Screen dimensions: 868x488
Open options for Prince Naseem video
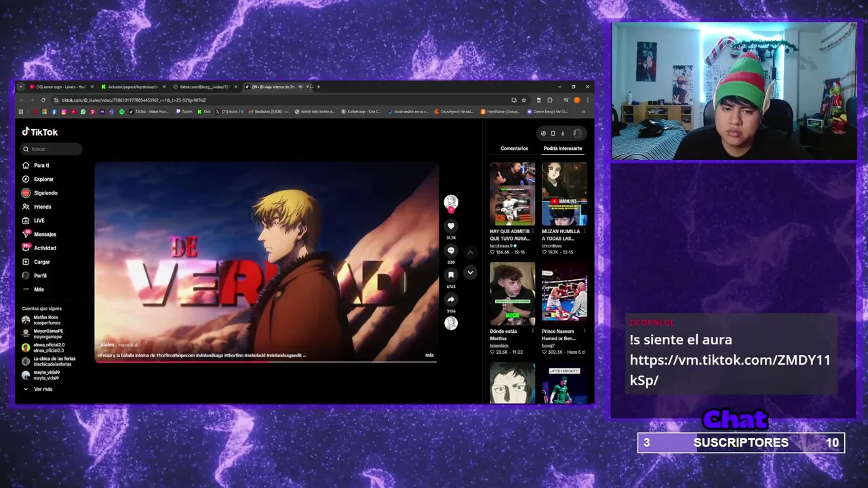(x=585, y=331)
